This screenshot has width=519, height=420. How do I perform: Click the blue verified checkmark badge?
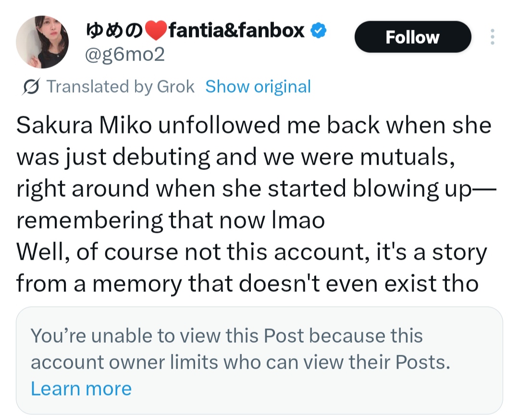coord(318,31)
